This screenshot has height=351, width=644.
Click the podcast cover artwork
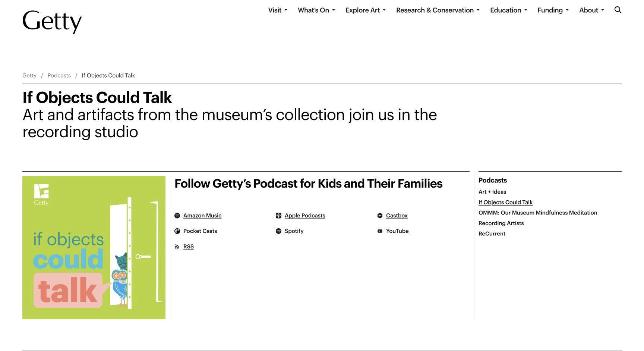click(94, 248)
